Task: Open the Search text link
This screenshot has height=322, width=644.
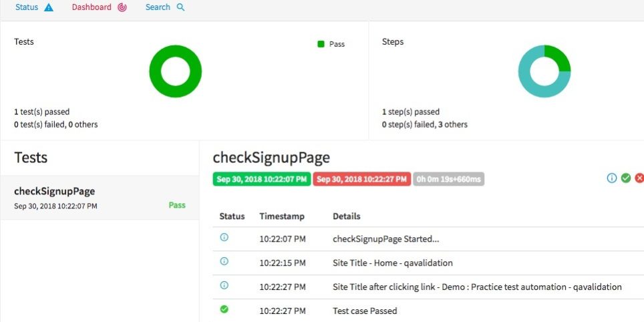Action: pyautogui.click(x=158, y=7)
